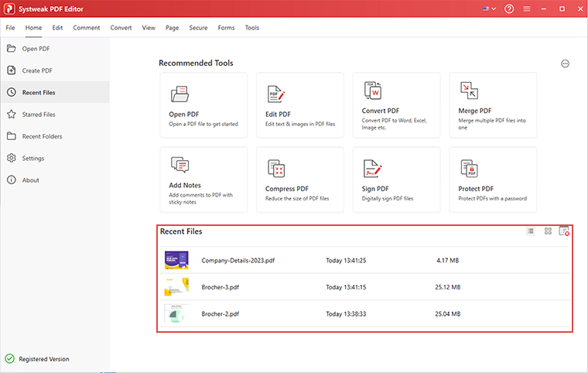Open the Secure tab

tap(198, 28)
